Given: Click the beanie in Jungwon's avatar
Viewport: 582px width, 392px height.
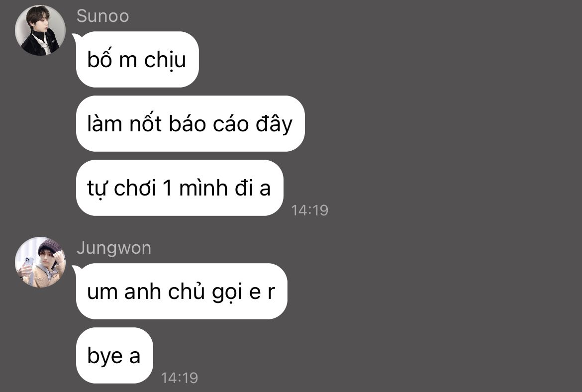Looking at the screenshot, I should tap(50, 246).
